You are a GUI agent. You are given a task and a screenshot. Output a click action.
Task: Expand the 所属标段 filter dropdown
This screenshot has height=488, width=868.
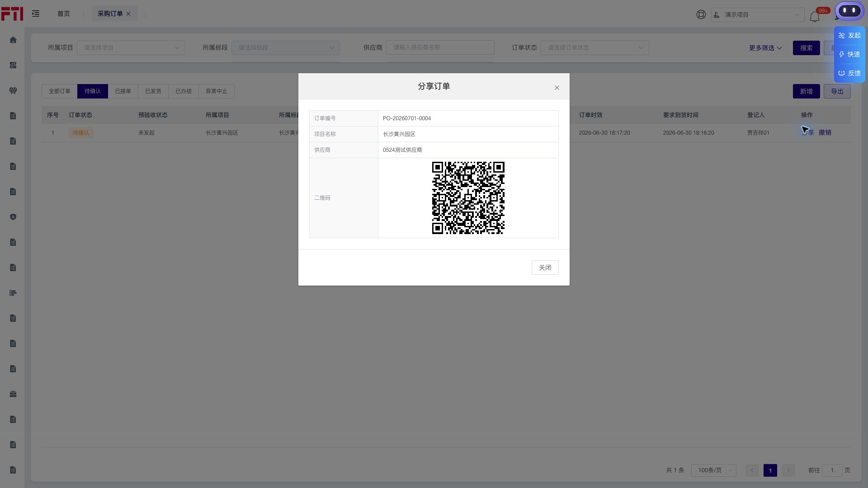coord(286,48)
